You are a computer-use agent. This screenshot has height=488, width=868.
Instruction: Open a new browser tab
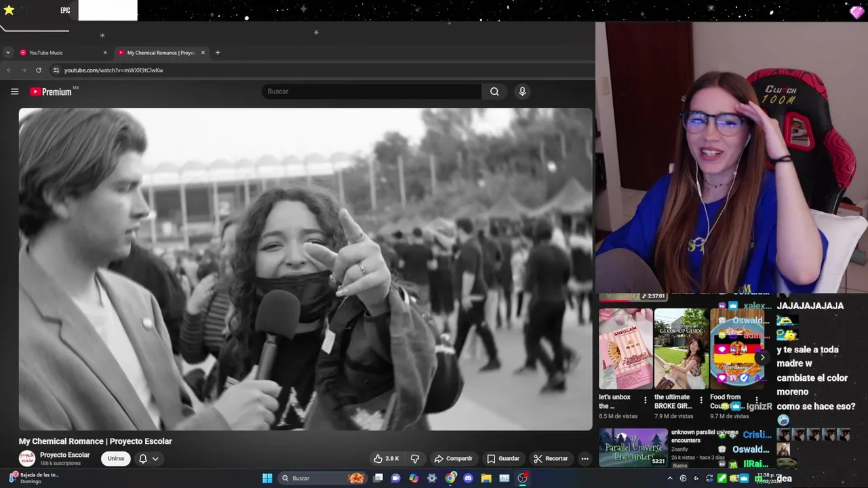click(218, 53)
